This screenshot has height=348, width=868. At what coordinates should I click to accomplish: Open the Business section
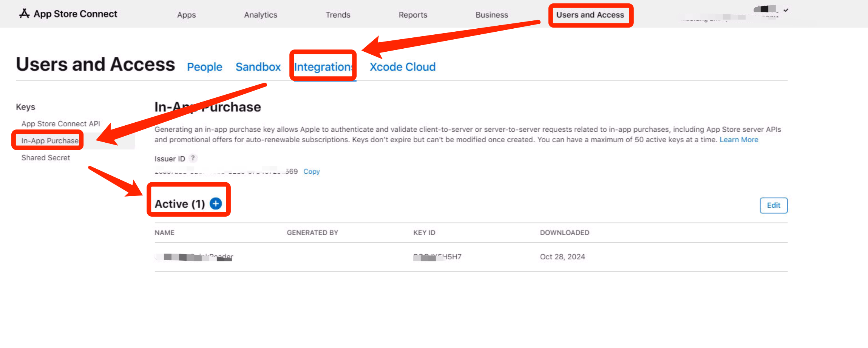(x=491, y=15)
